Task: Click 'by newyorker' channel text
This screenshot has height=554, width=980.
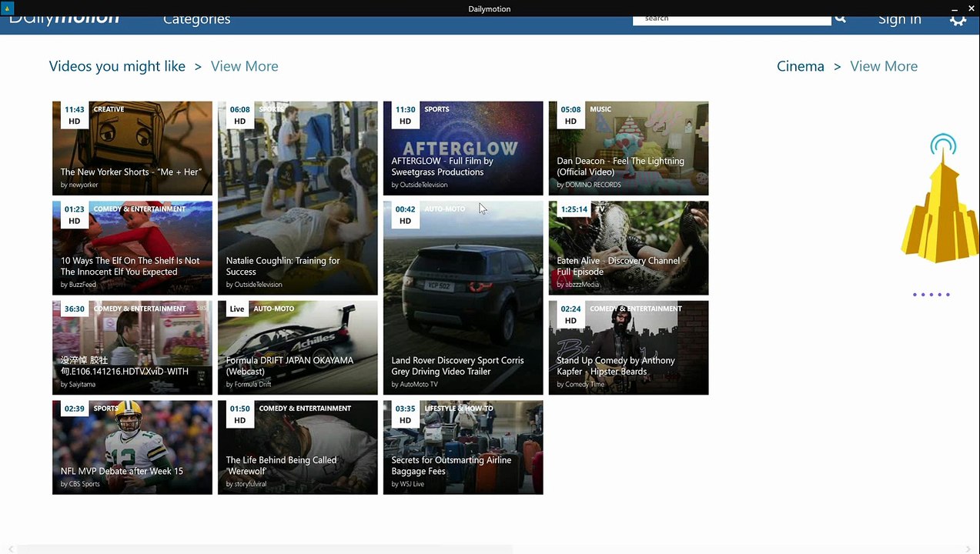Action: coord(81,185)
